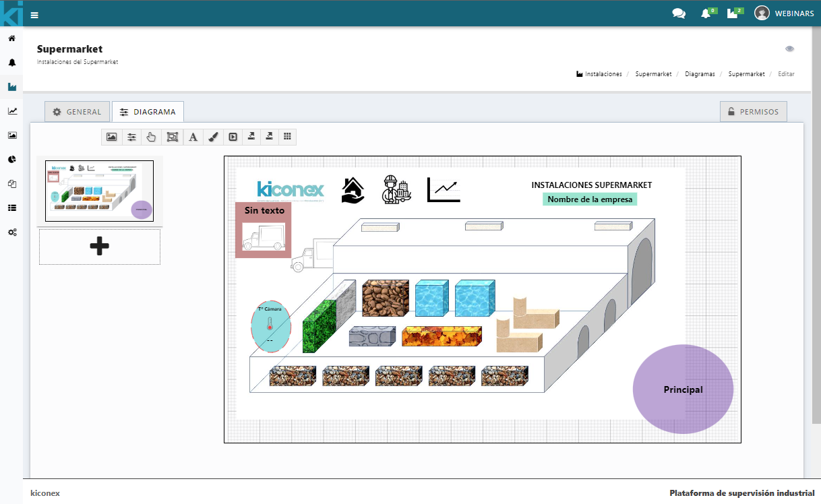Choose the group objects frame tool
Viewport: 821px width, 504px height.
173,137
